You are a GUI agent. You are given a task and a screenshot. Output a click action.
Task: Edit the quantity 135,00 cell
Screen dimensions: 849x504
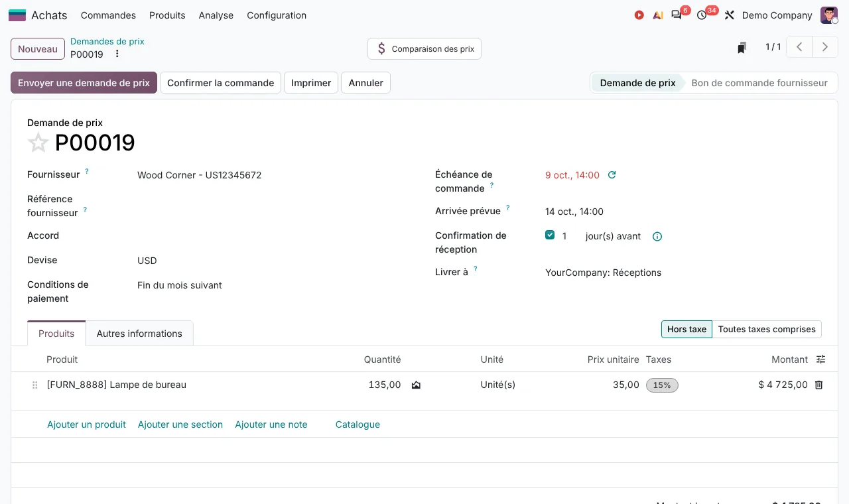click(385, 385)
